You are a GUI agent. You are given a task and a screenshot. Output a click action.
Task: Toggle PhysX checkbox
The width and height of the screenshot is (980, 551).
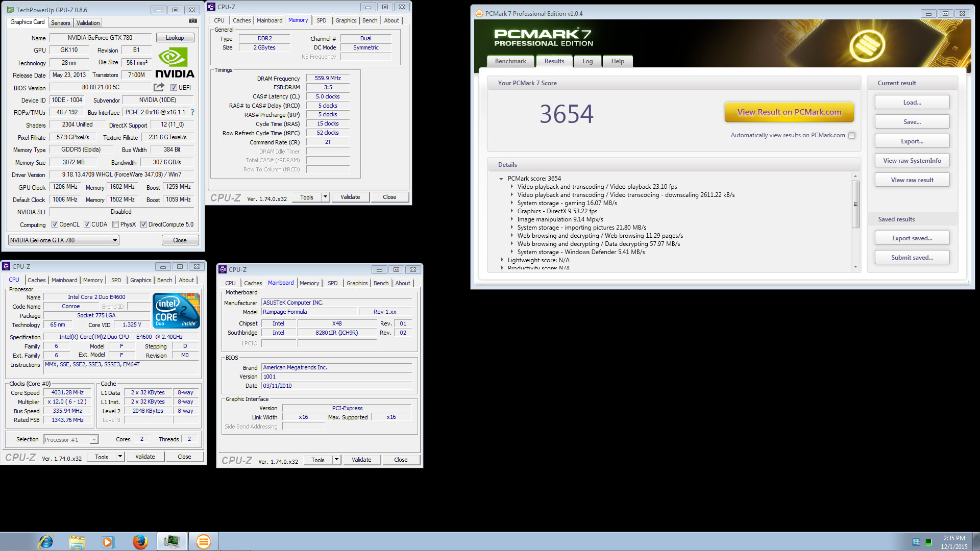[x=116, y=224]
